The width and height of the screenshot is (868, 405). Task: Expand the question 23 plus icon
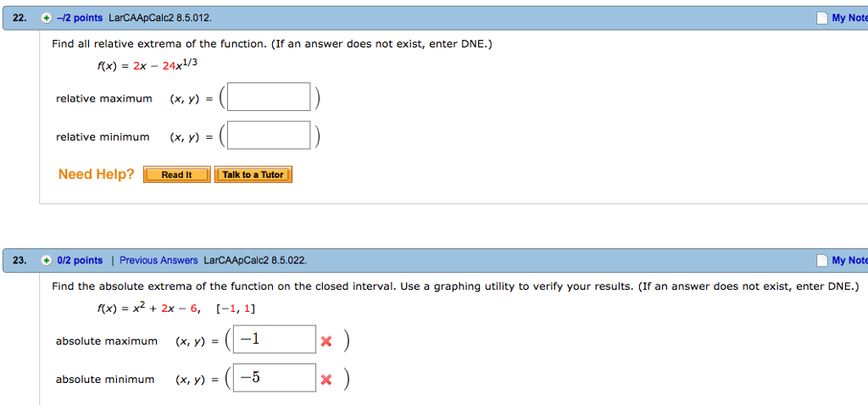click(x=47, y=260)
